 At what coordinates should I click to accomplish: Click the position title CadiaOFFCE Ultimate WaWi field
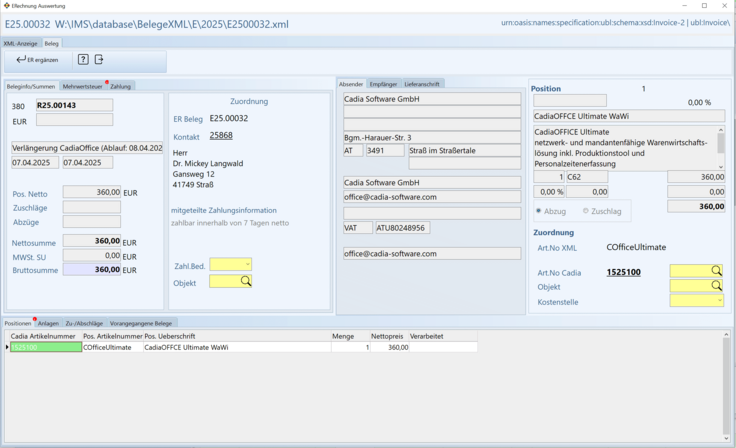pos(629,116)
